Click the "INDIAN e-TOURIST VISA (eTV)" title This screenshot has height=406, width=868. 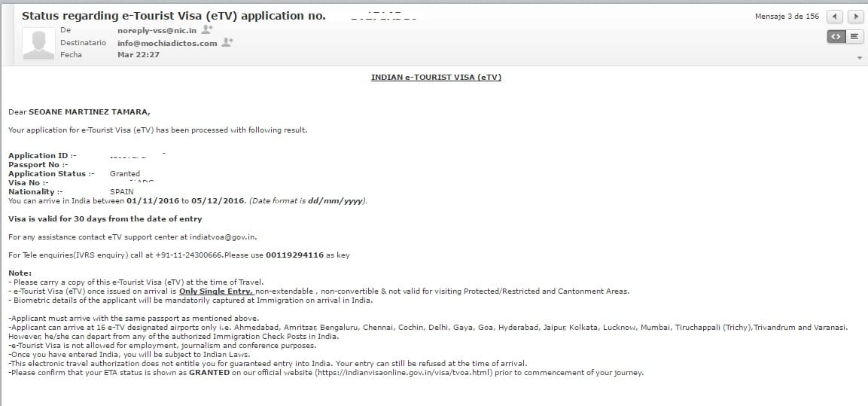point(436,78)
